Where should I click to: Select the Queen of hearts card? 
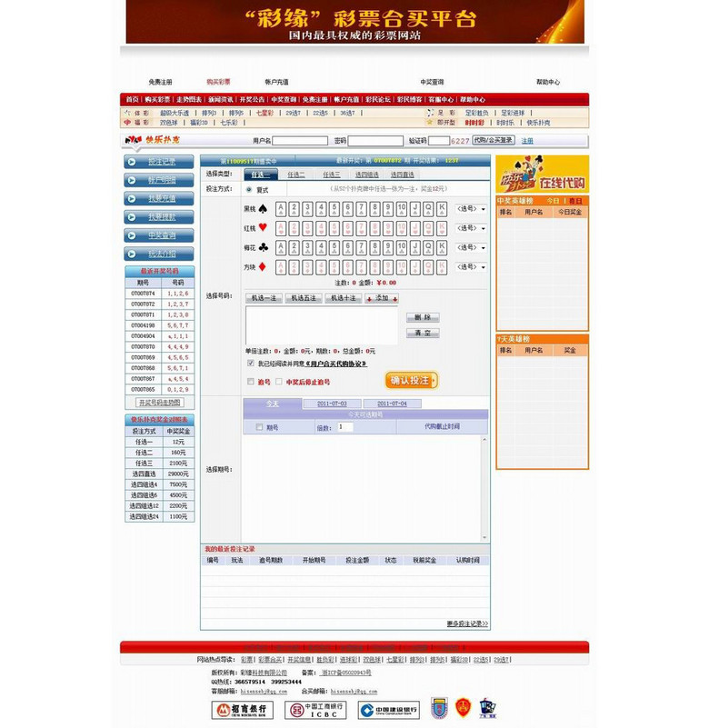428,228
